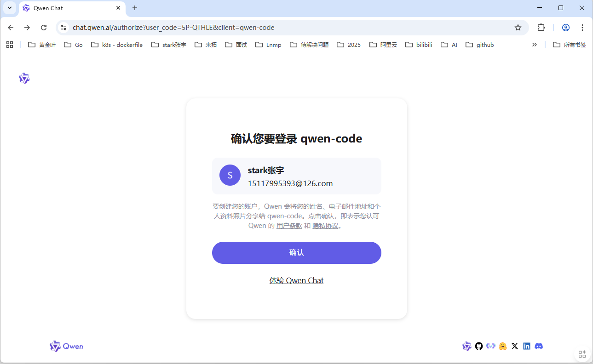Open the Chrome profile avatar icon
This screenshot has height=364, width=593.
click(x=566, y=28)
